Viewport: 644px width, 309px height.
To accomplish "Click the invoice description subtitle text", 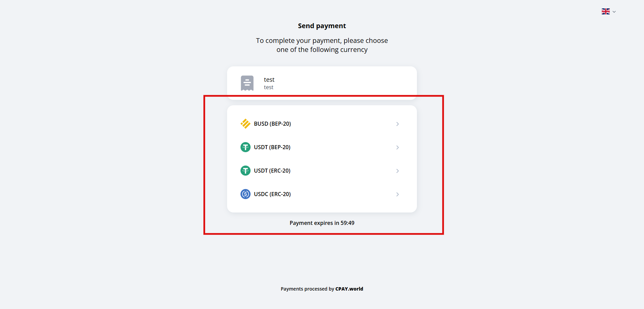I will pos(269,87).
